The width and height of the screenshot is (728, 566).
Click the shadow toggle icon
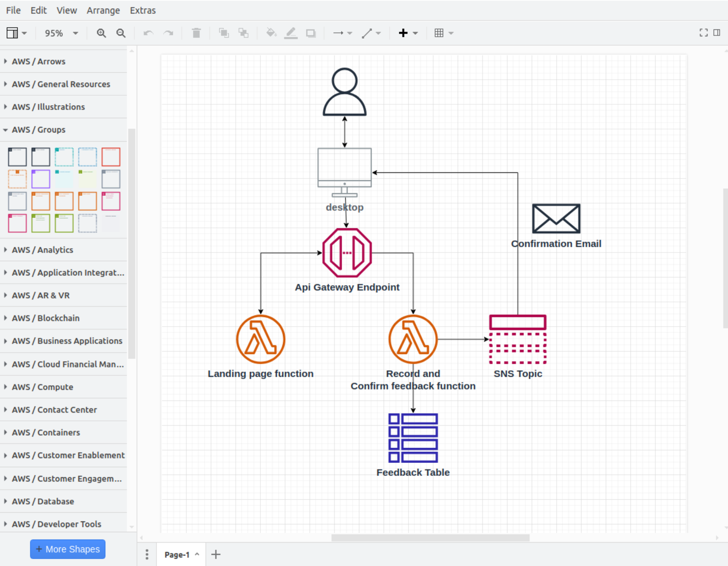point(311,33)
